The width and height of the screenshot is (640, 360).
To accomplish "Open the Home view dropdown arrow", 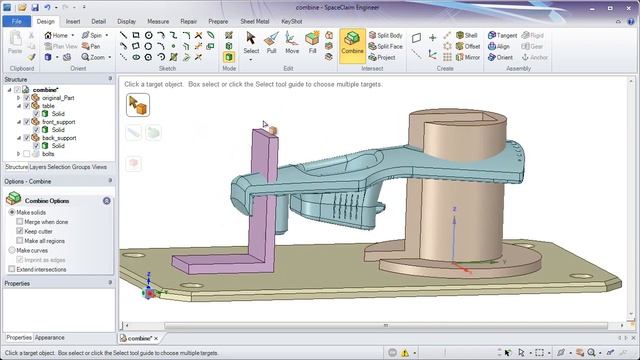I will pyautogui.click(x=73, y=36).
